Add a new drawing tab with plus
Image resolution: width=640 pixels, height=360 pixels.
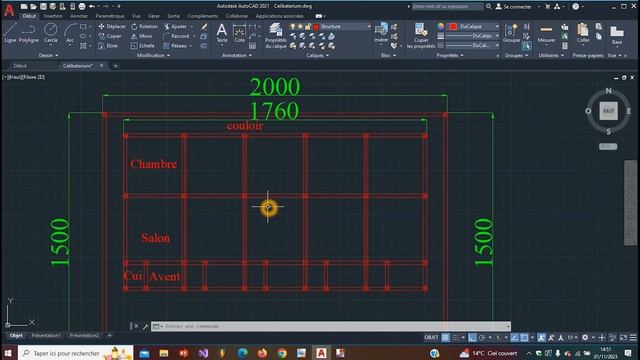pyautogui.click(x=116, y=66)
